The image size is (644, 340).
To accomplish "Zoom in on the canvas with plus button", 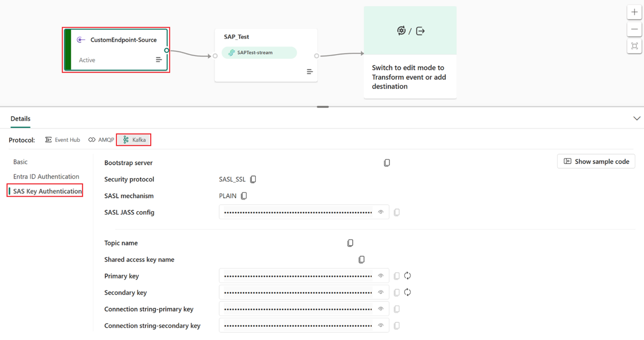I will (x=634, y=12).
